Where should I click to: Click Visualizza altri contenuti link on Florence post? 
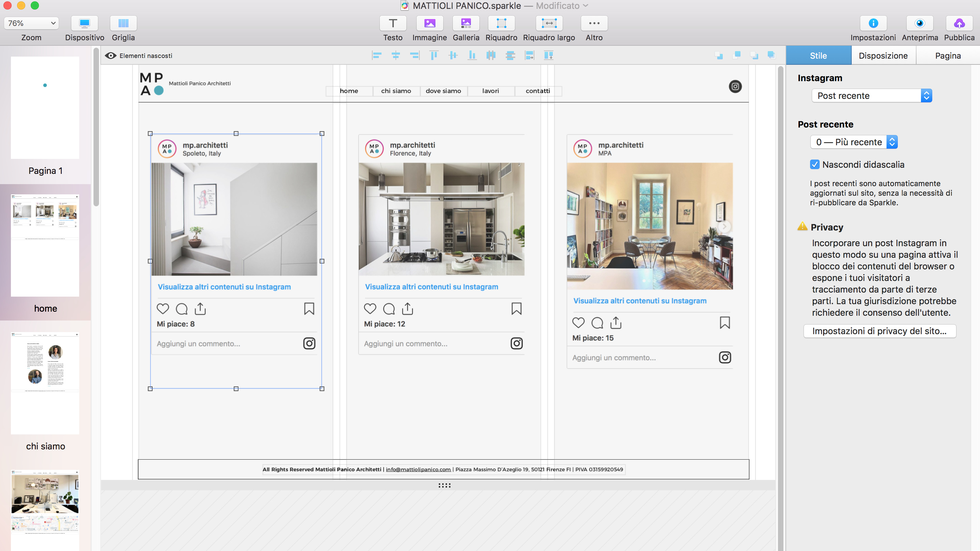[431, 287]
